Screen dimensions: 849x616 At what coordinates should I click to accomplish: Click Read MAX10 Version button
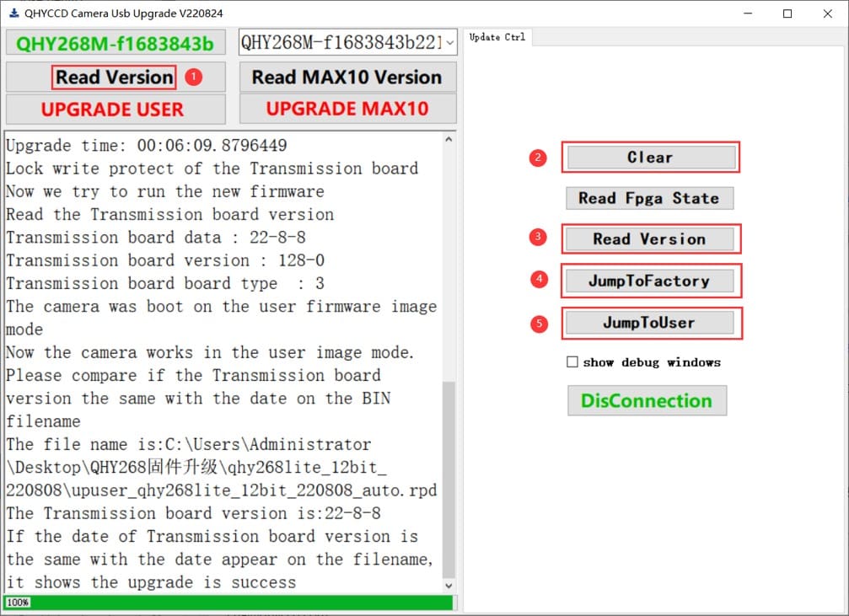(347, 77)
